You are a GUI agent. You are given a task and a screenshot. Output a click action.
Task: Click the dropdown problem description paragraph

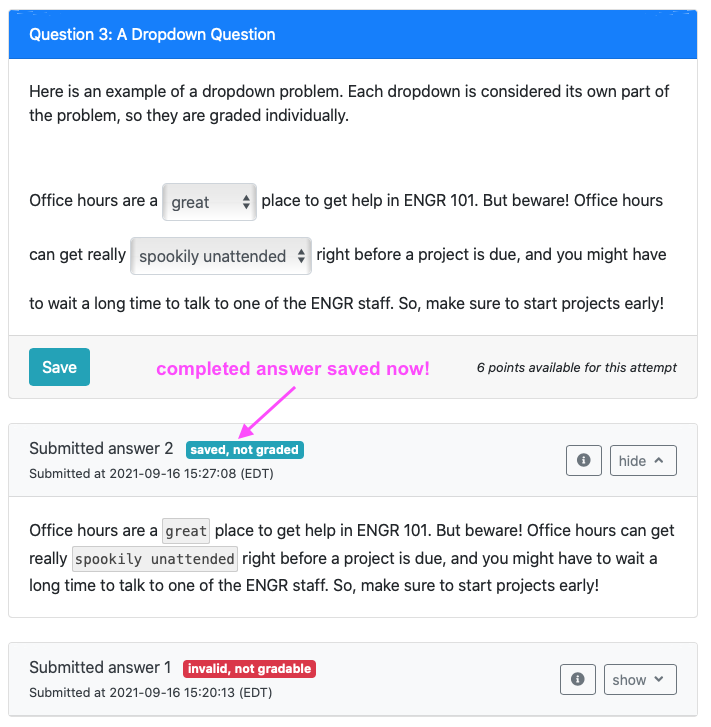click(x=349, y=103)
